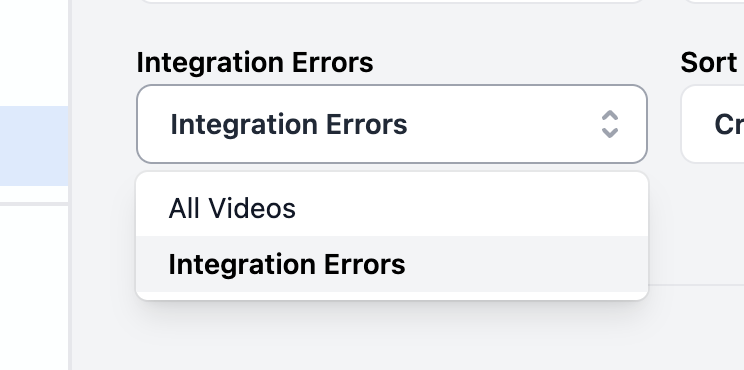Open the Sort dropdown starting with Cr
This screenshot has width=744, height=370.
pyautogui.click(x=713, y=124)
